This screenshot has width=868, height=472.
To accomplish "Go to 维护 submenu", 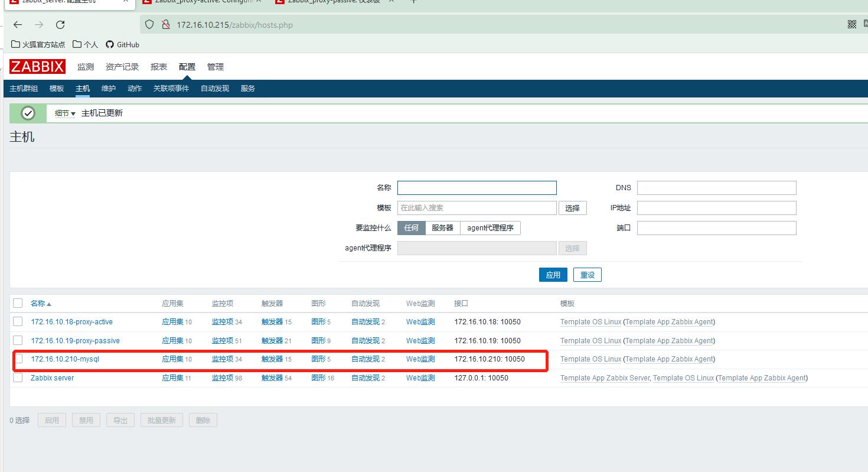I will pos(109,89).
